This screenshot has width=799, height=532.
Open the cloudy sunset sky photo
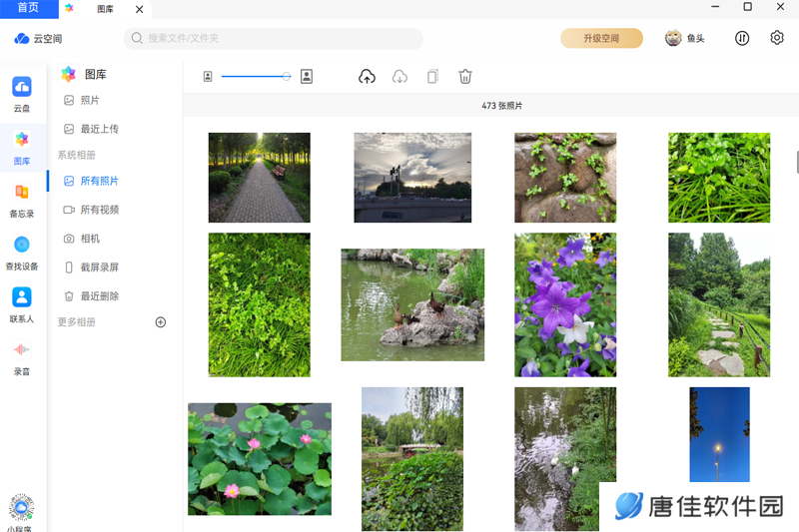pos(412,178)
